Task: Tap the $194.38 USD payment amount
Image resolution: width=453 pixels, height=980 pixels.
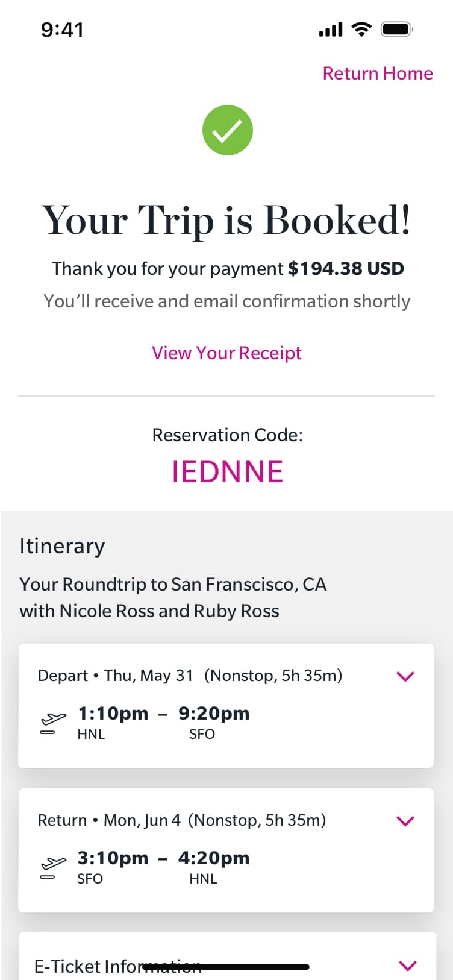Action: coord(346,269)
